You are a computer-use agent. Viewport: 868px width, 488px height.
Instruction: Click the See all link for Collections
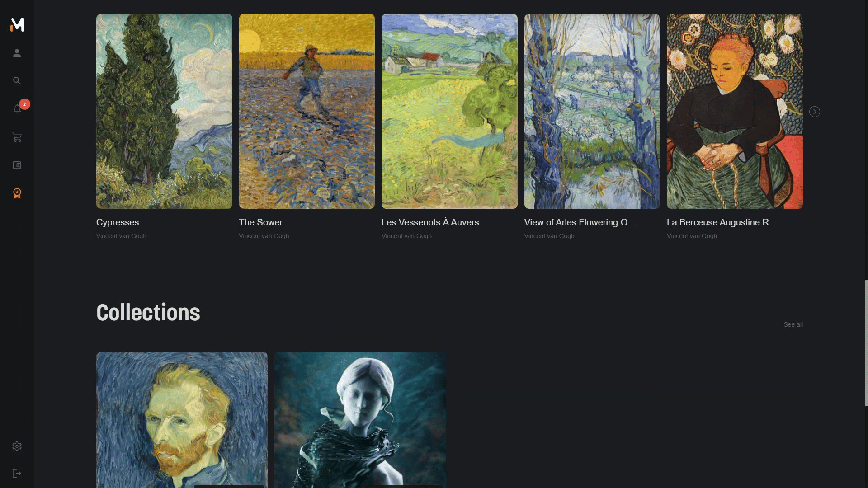pyautogui.click(x=793, y=324)
